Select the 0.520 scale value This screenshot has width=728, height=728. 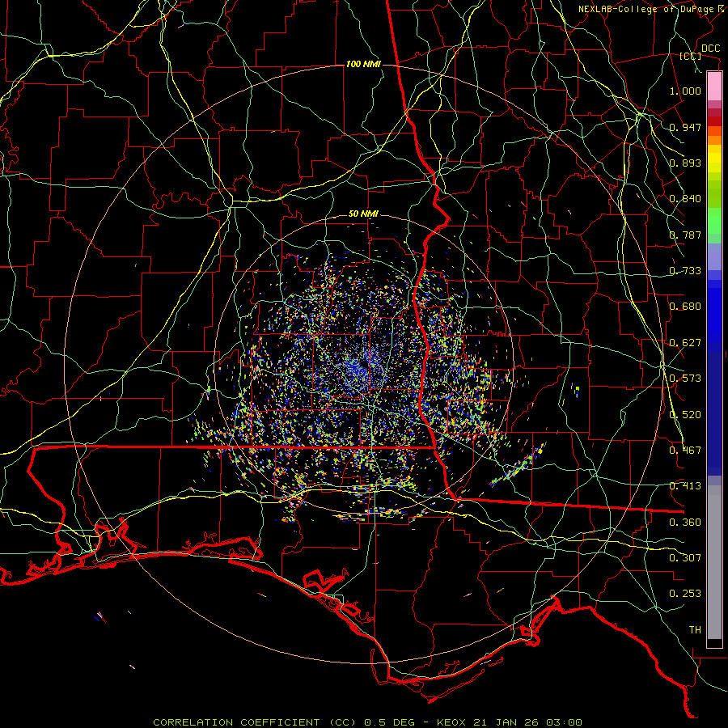point(685,415)
